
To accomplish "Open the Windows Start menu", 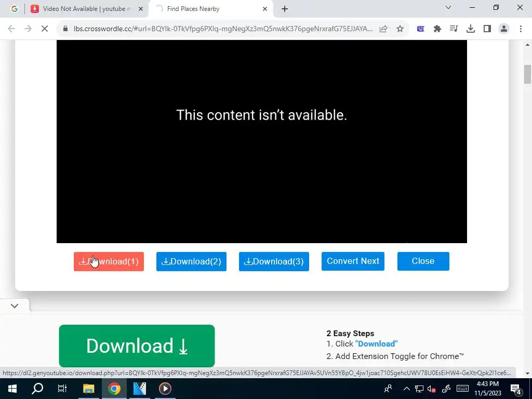I will point(12,389).
